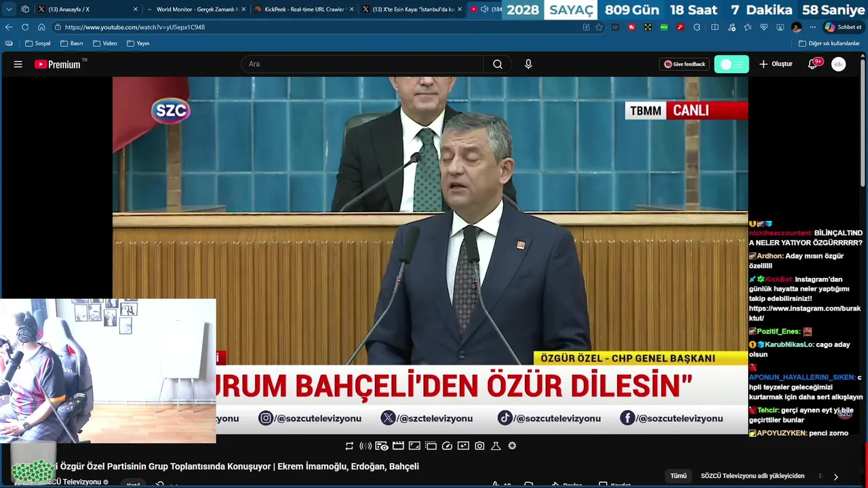Screen dimensions: 868x488
Task: Open Copilot Sohbet et button
Action: [x=843, y=27]
